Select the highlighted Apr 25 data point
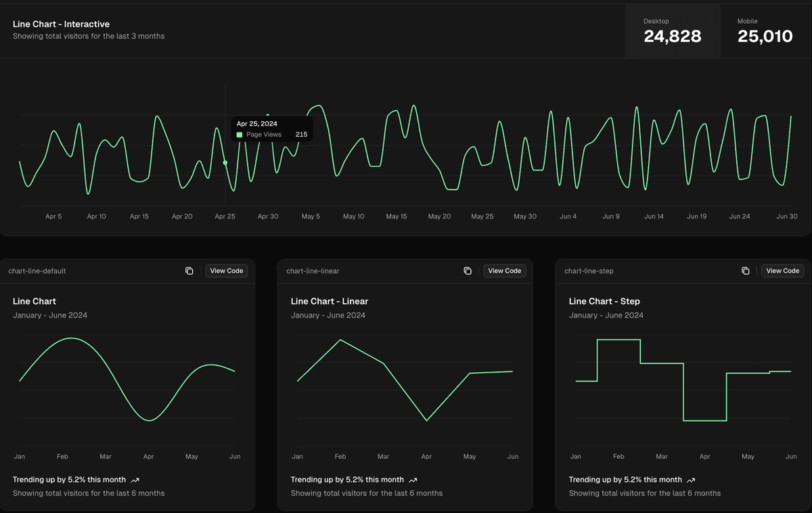The image size is (812, 513). 225,162
